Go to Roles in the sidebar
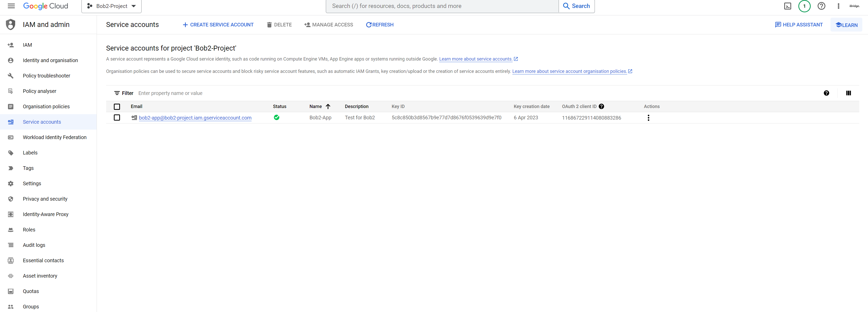The image size is (868, 312). pyautogui.click(x=29, y=230)
